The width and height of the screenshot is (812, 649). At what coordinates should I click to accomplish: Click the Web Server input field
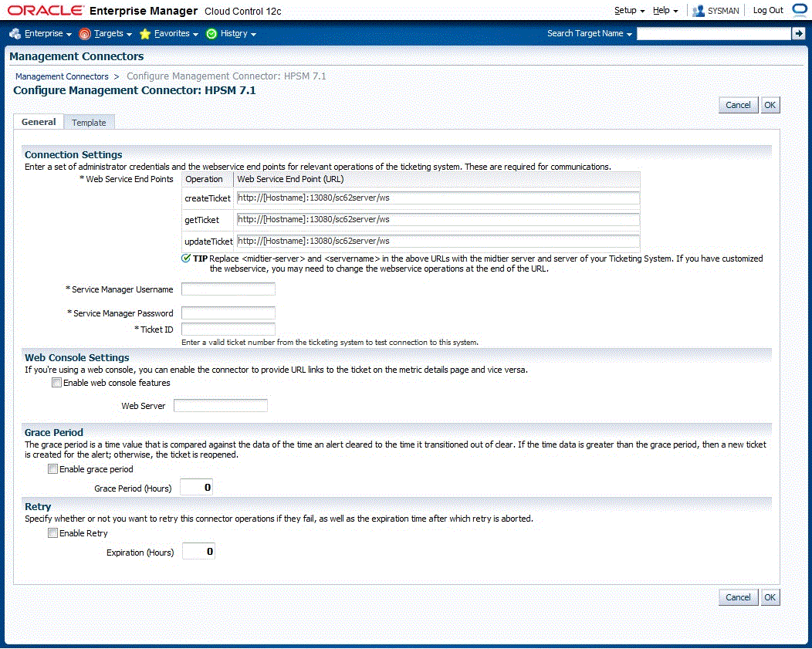click(221, 406)
